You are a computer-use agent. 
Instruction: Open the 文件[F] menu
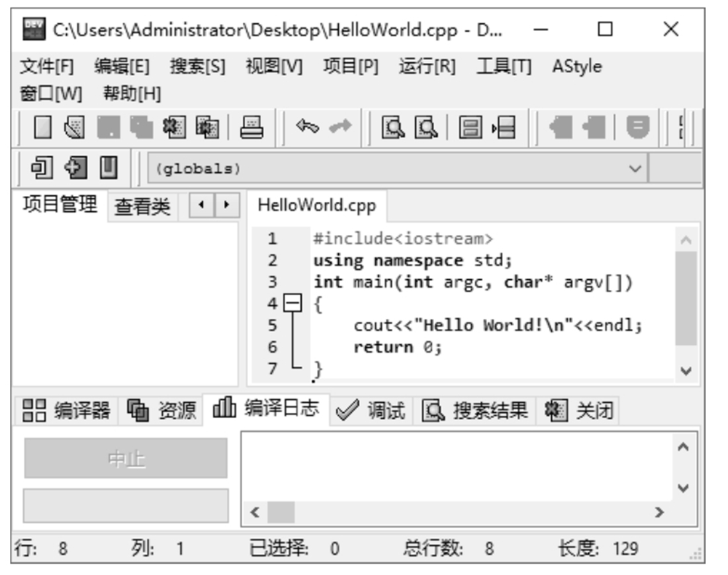46,66
